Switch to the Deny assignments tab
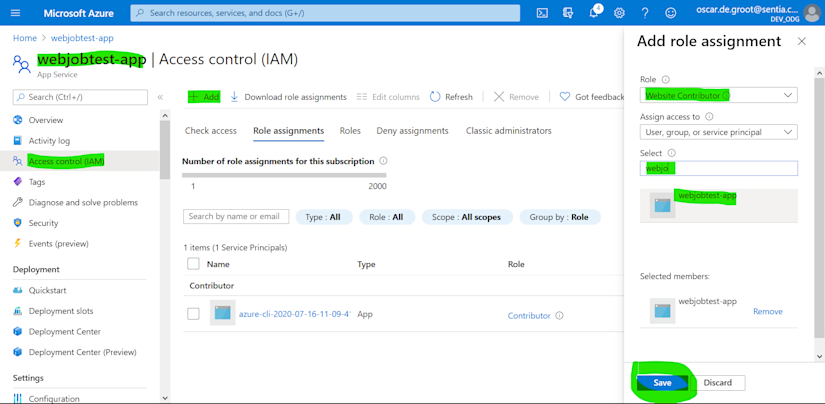 pos(412,130)
